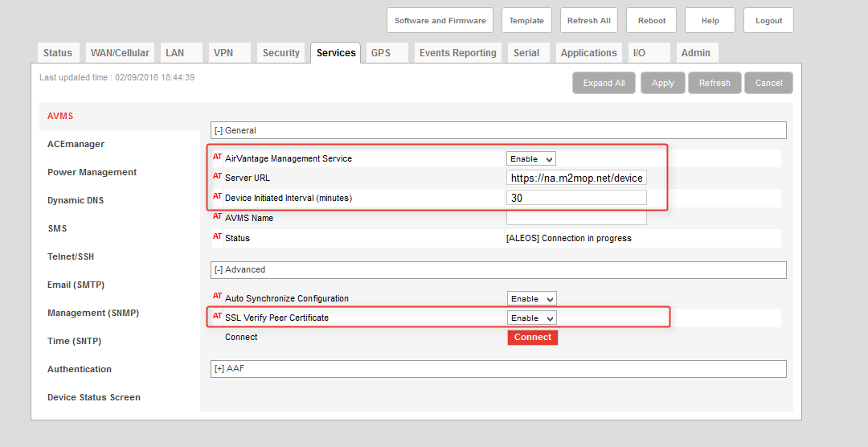Go to the GPS tab
The image size is (868, 447).
pyautogui.click(x=380, y=53)
